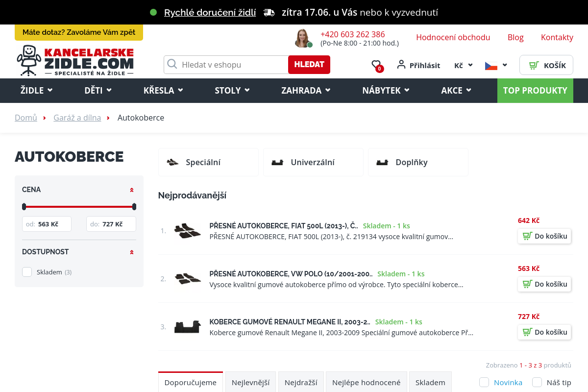
Task: Click the user icon beside Přihlásit
Action: pos(401,64)
